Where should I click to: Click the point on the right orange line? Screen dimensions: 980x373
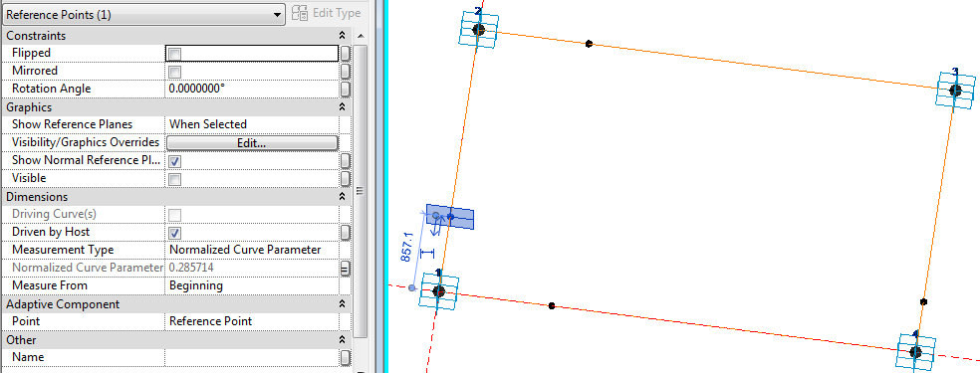(x=924, y=302)
